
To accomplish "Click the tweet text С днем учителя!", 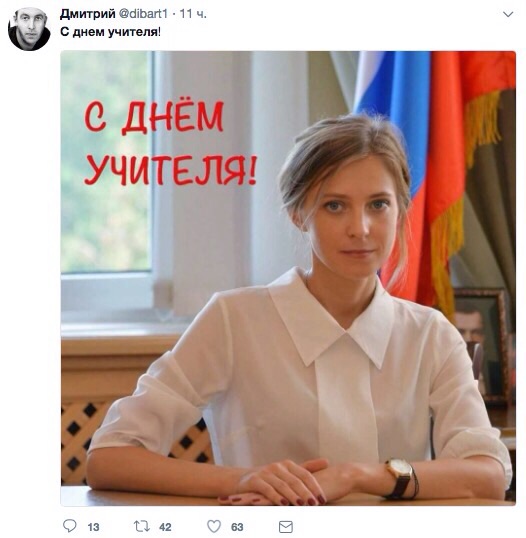I will tap(110, 32).
